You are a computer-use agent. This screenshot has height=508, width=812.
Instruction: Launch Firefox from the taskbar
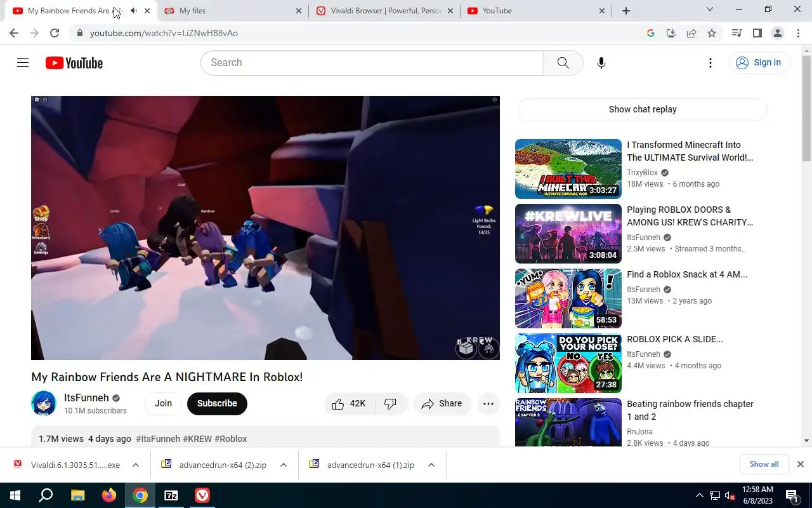tap(109, 495)
